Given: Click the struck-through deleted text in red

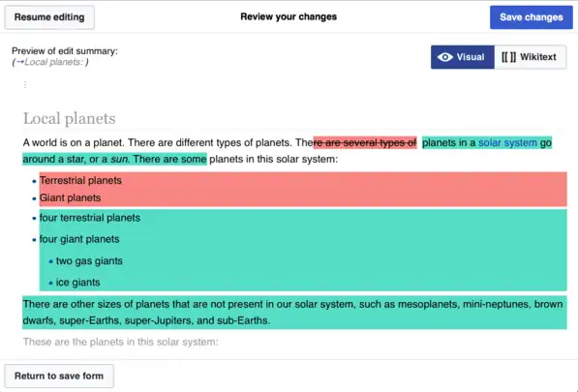Looking at the screenshot, I should [365, 142].
